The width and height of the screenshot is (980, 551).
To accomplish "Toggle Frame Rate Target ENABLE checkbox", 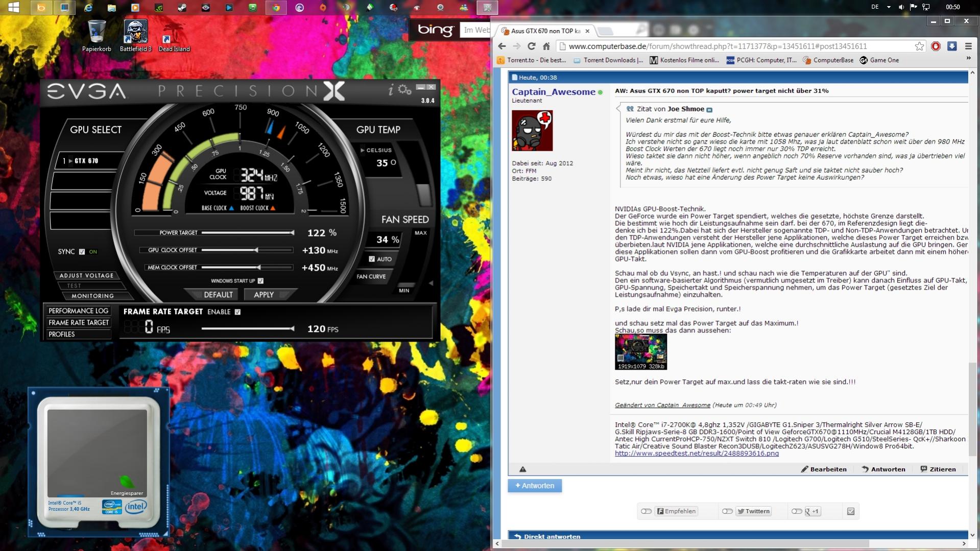I will [237, 312].
